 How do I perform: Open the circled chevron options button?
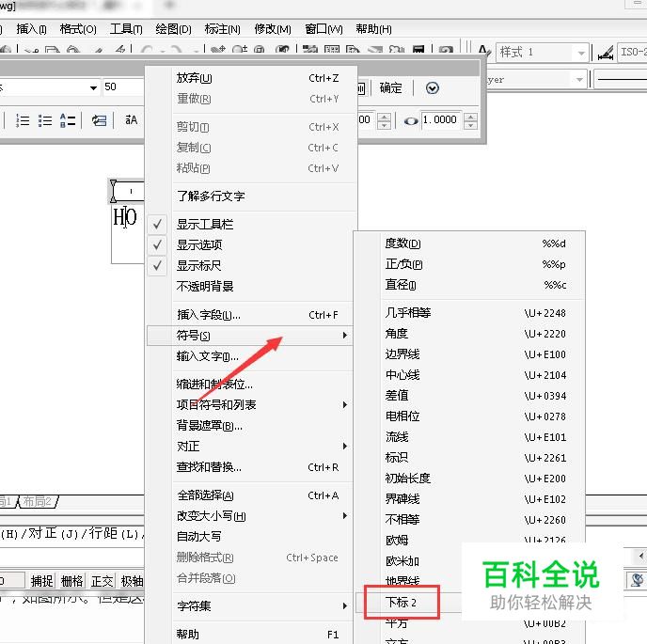coord(432,87)
